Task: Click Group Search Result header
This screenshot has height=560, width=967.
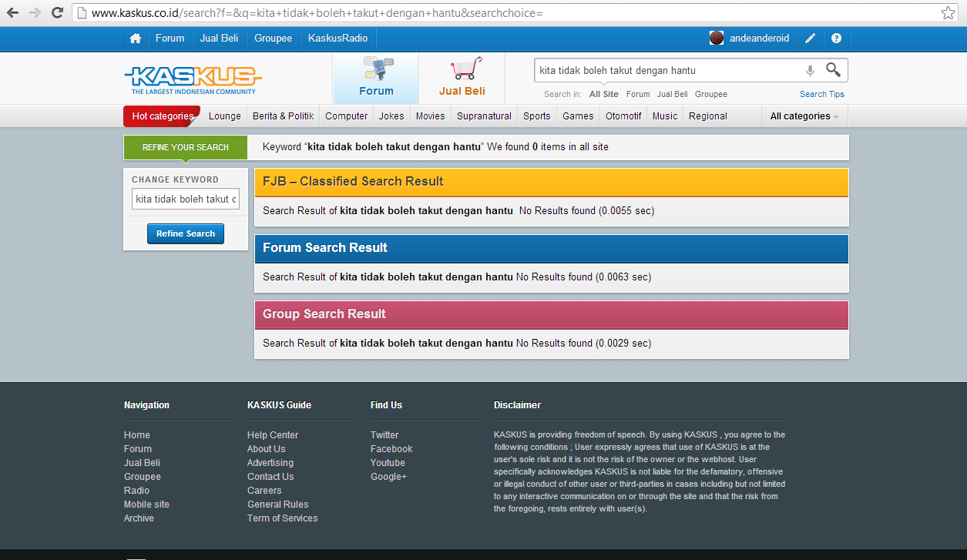Action: click(552, 314)
